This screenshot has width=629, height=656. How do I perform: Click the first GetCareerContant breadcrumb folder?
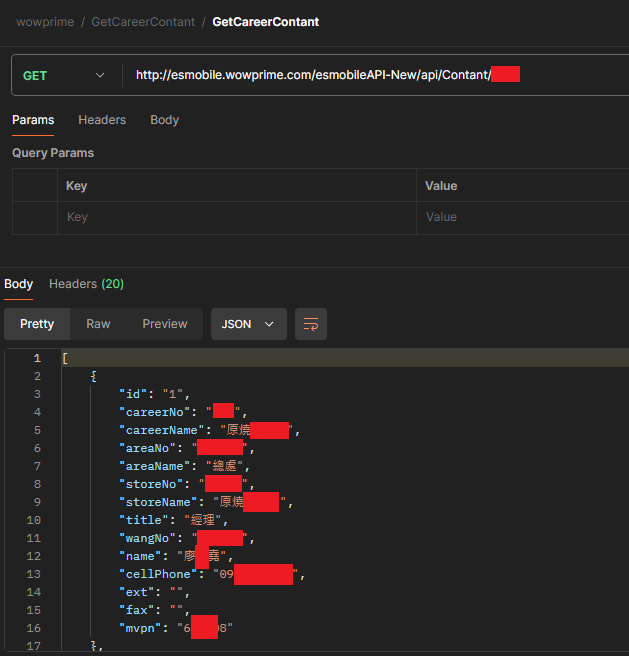[x=143, y=22]
